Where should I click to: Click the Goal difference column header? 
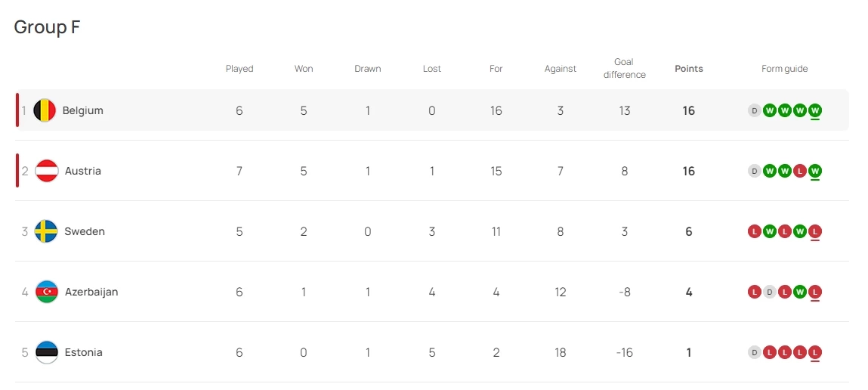[624, 68]
